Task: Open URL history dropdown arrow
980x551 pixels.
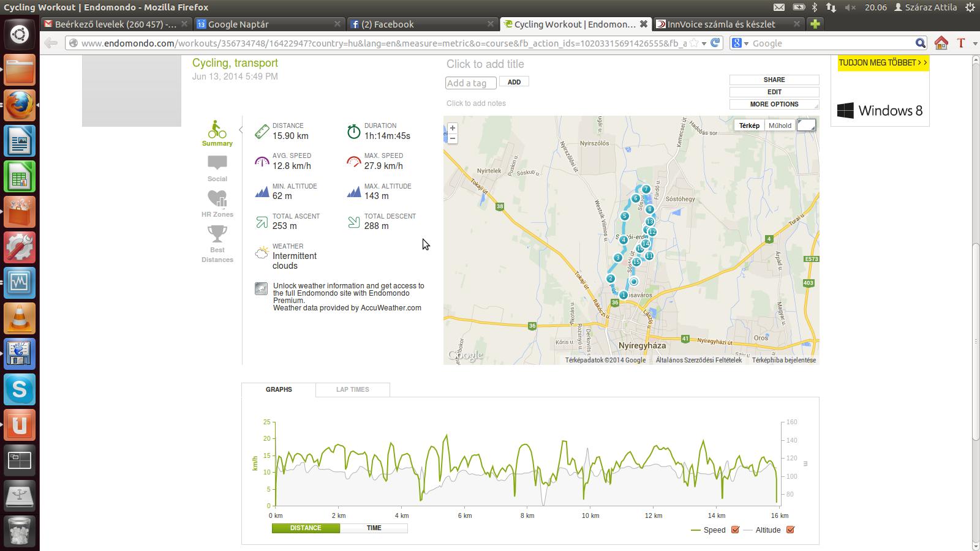Action: (704, 43)
